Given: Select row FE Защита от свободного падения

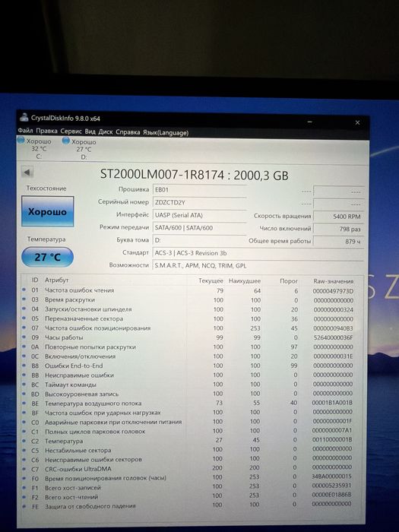Looking at the screenshot, I should click(x=192, y=505).
